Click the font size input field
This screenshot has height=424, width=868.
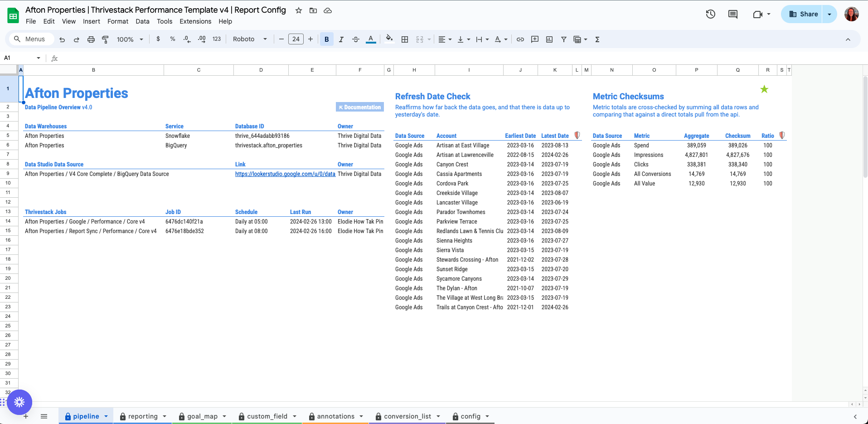click(x=296, y=39)
